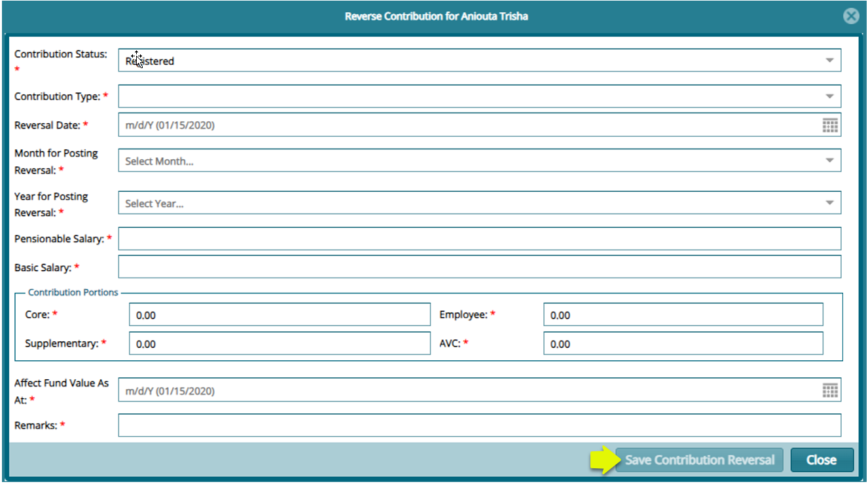Viewport: 868px width, 484px height.
Task: Expand the Contribution Status dropdown
Action: (829, 61)
